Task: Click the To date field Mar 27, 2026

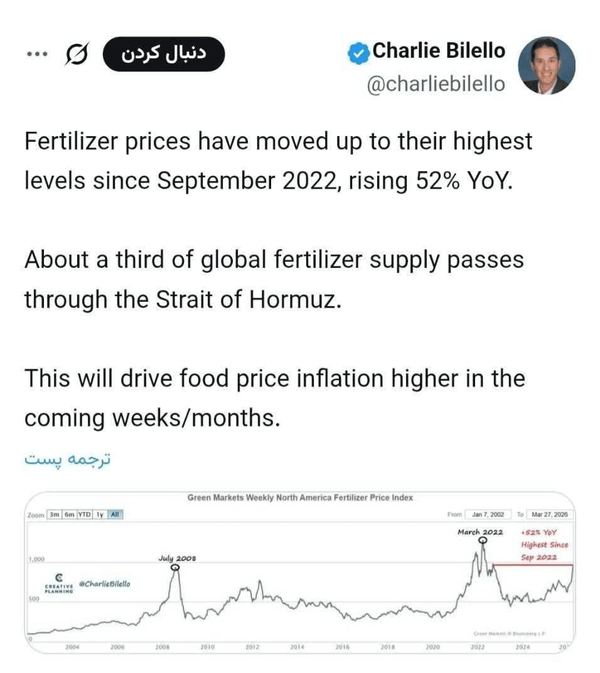Action: tap(548, 514)
